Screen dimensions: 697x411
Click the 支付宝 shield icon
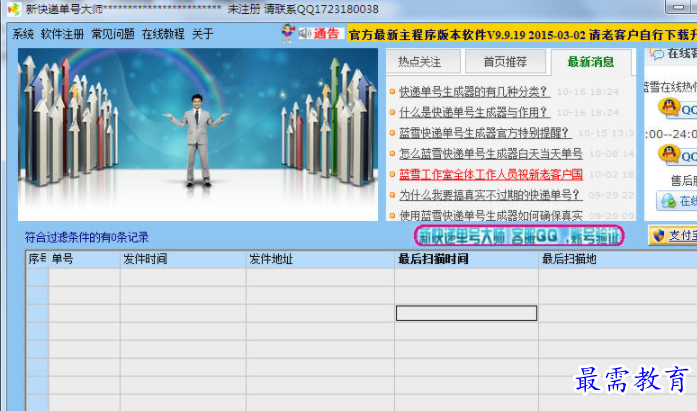coord(658,235)
